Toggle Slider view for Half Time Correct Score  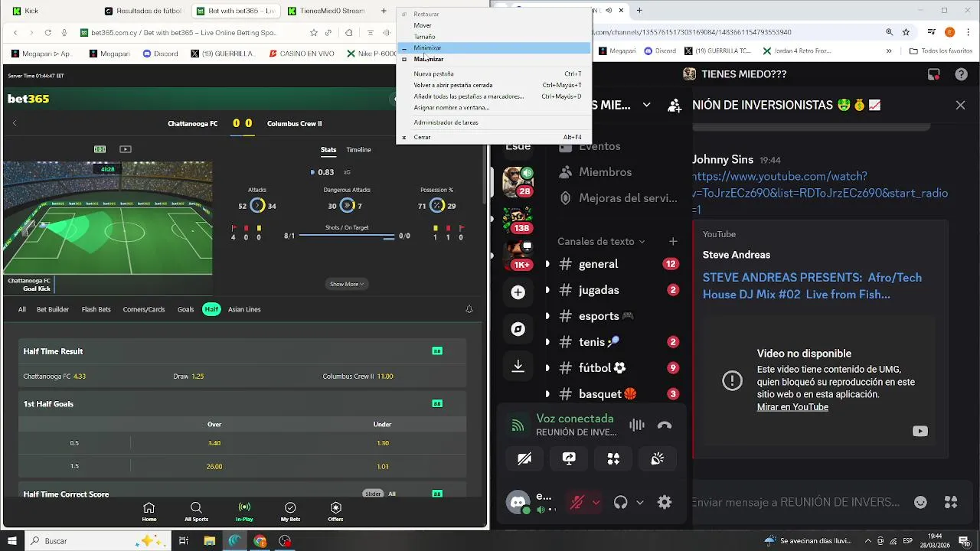coord(373,494)
